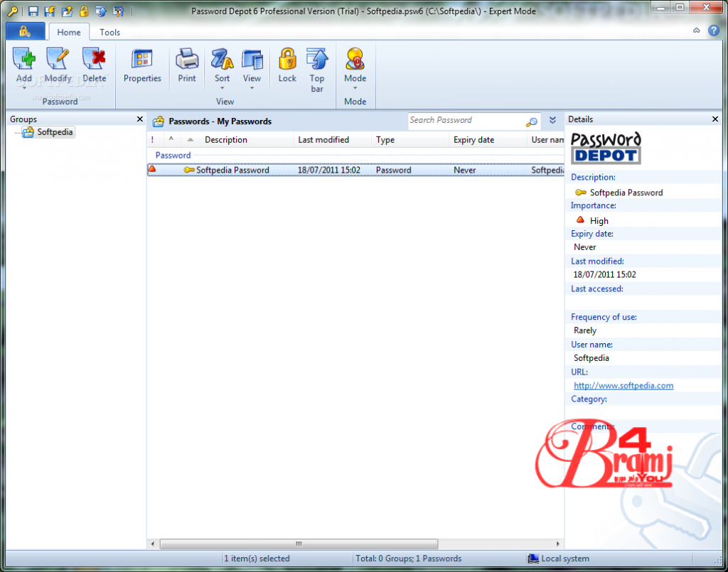
Task: Sort by the User name column header
Action: (547, 140)
